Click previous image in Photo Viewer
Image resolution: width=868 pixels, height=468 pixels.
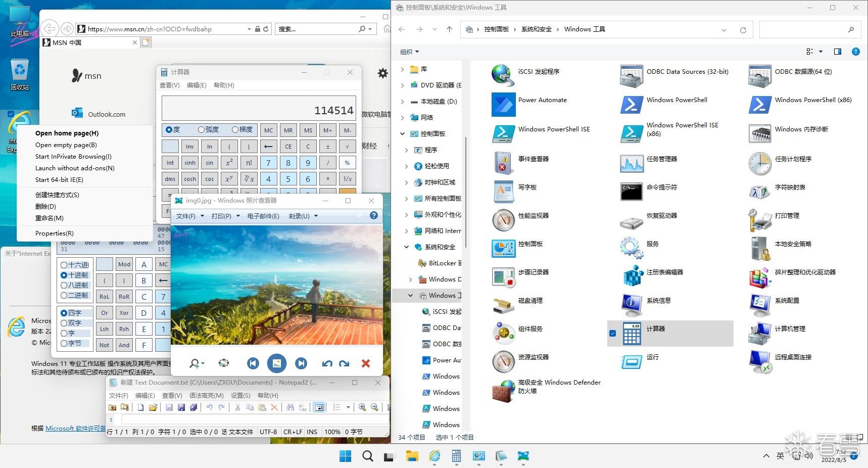(253, 363)
